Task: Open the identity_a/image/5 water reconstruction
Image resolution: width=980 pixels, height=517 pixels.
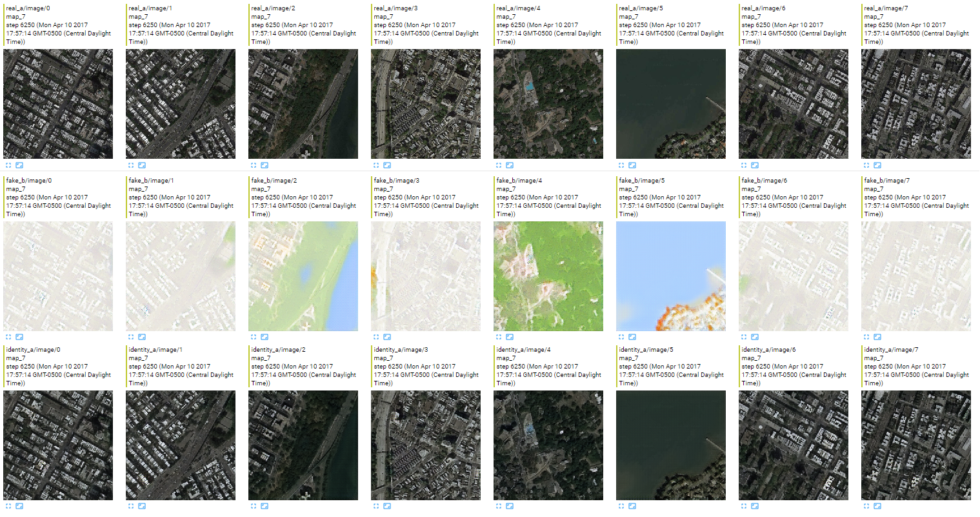Action: (671, 445)
